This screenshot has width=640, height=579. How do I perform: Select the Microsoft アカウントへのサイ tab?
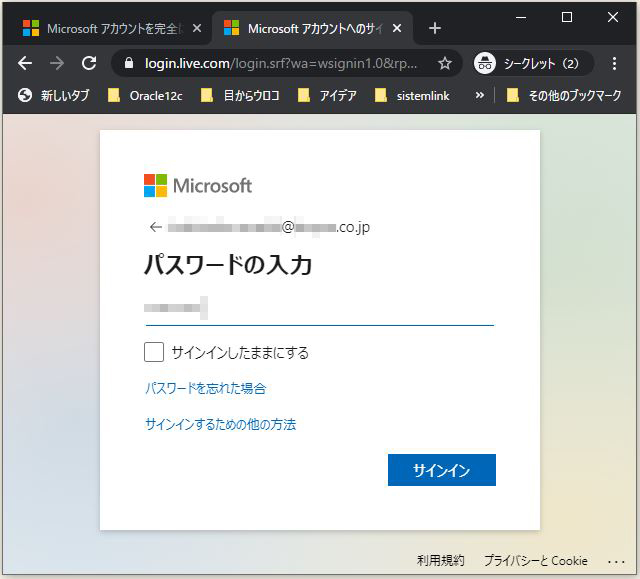pyautogui.click(x=312, y=28)
